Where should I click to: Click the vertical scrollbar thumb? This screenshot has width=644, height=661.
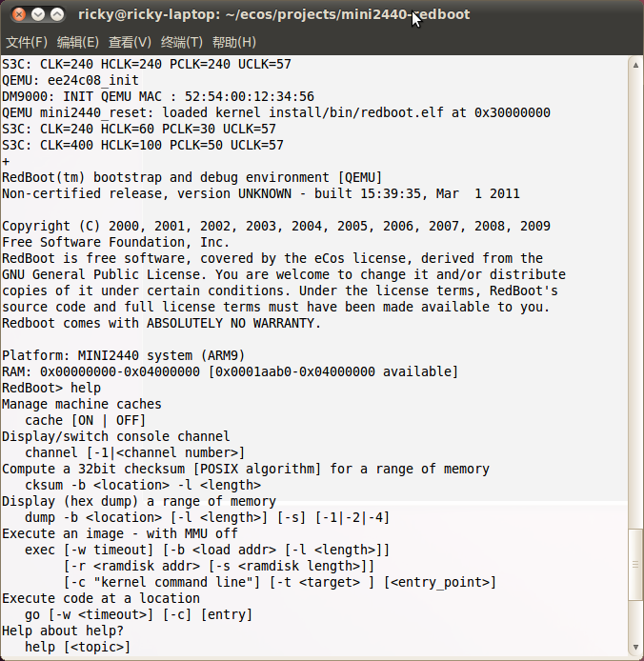point(635,565)
